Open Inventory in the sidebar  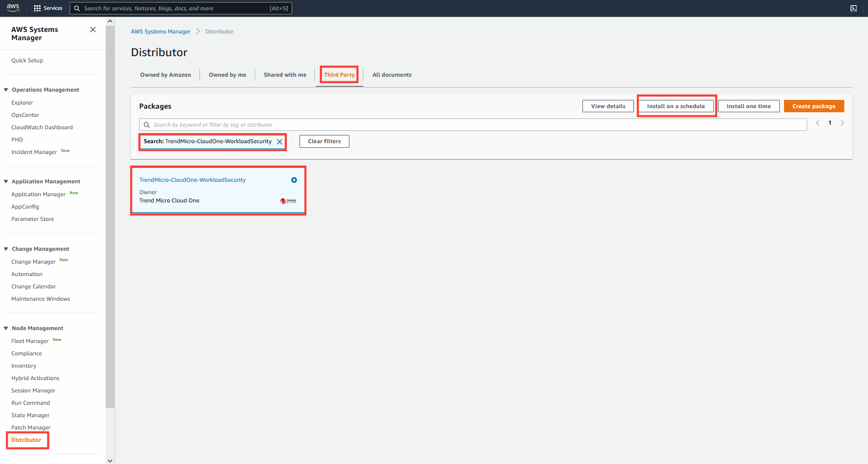(24, 366)
